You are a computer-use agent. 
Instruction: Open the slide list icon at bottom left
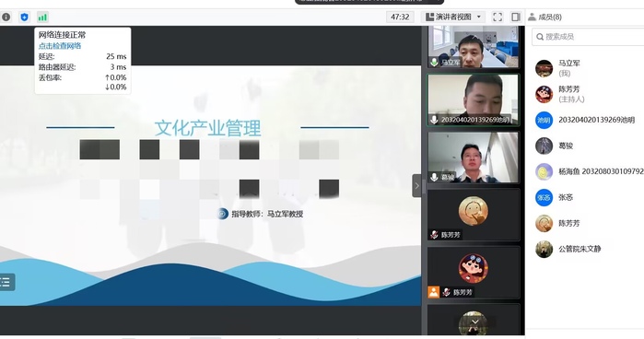pos(6,282)
